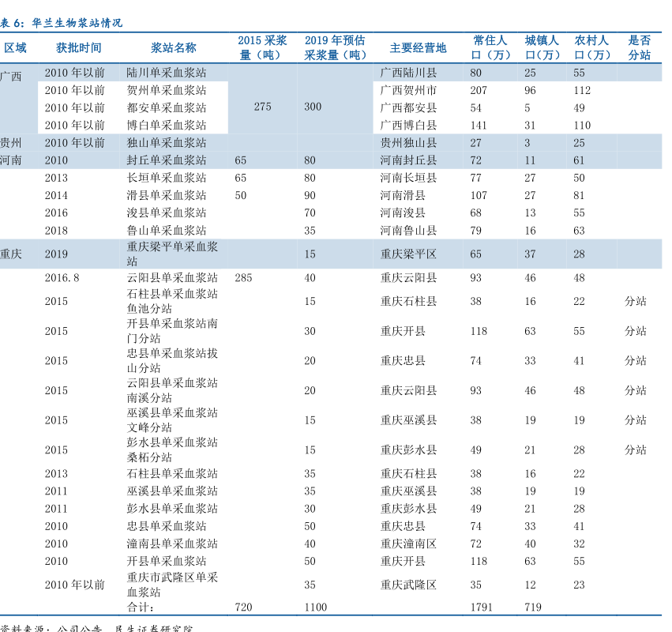Click the "合计：" total row label
Viewport: 672px width, 632px height.
(141, 607)
